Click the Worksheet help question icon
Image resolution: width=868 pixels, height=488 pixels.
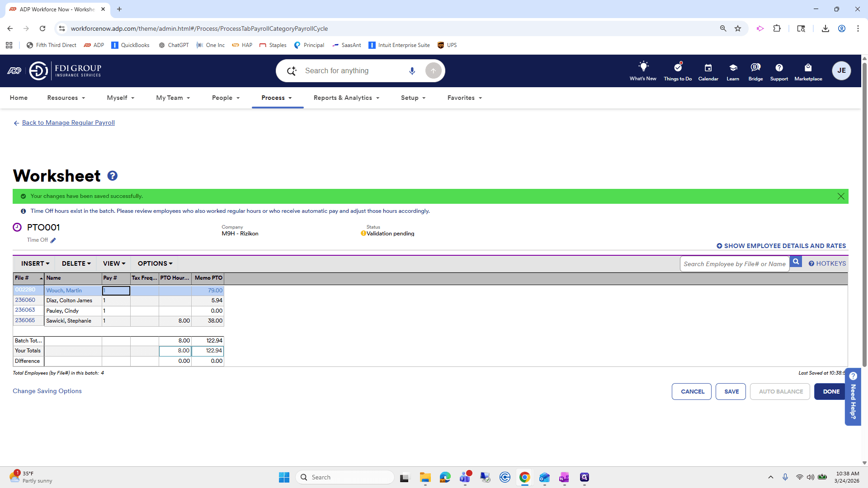113,176
